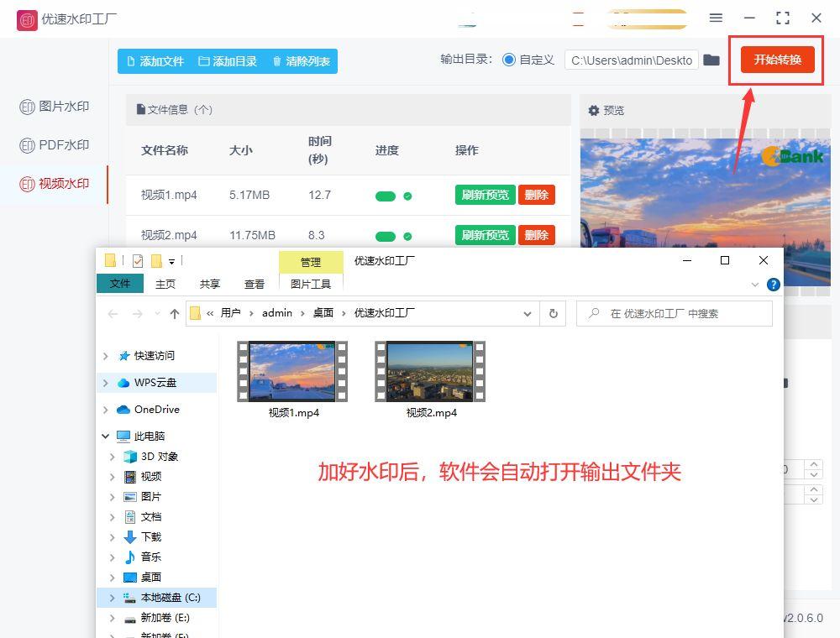
Task: Open recent locations dropdown arrow
Action: click(x=157, y=314)
